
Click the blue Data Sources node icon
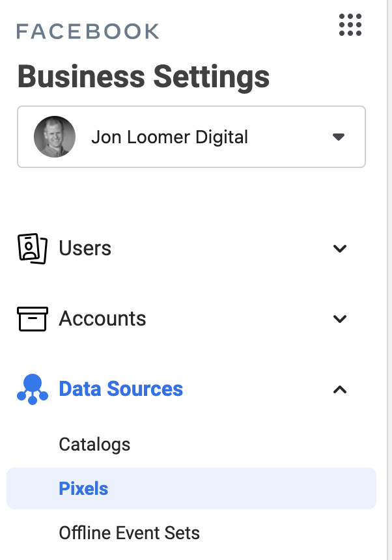click(33, 389)
